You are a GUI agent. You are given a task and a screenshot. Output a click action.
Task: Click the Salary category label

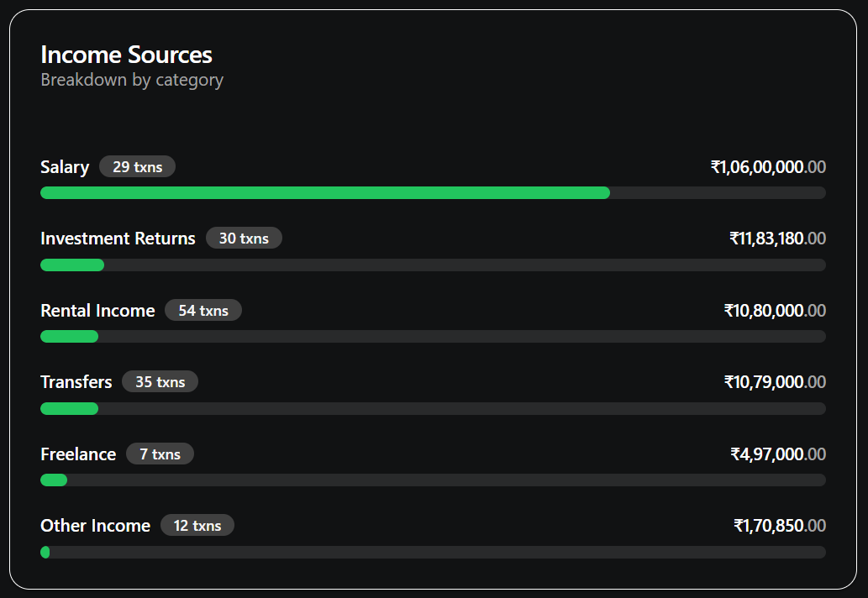65,167
